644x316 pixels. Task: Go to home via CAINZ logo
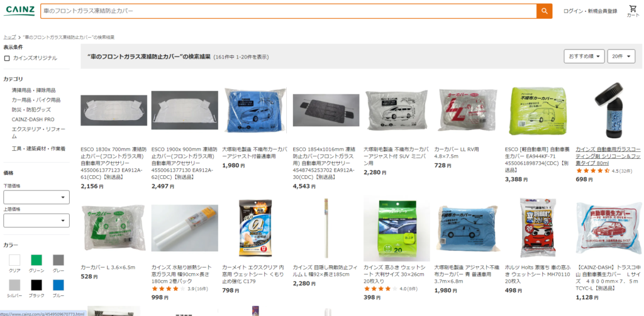tap(19, 10)
